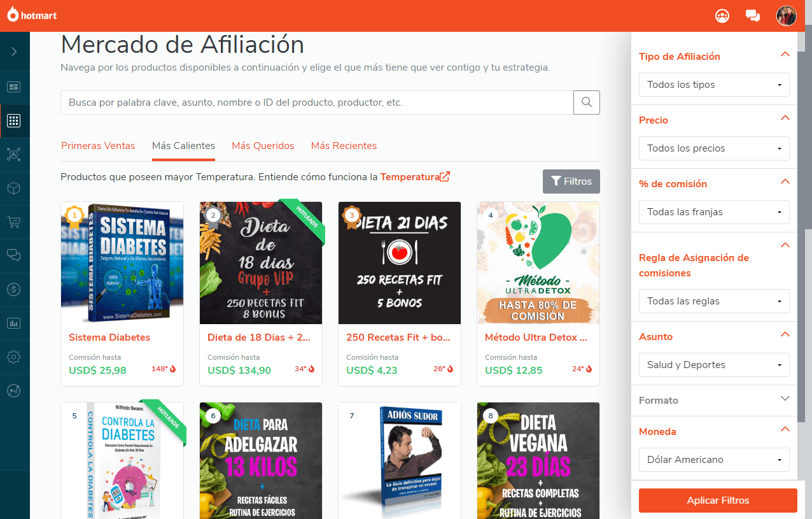The height and width of the screenshot is (519, 812).
Task: Click the Hotmart flame logo
Action: tap(13, 15)
